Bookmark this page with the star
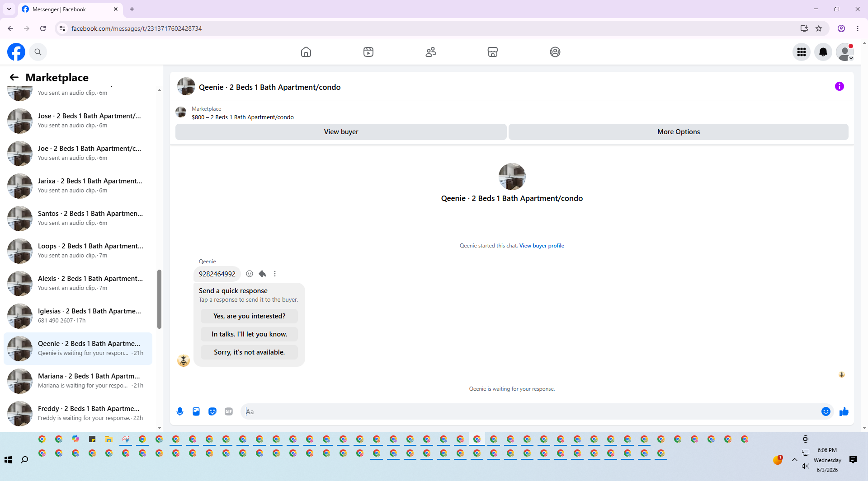This screenshot has width=868, height=481. tap(819, 28)
